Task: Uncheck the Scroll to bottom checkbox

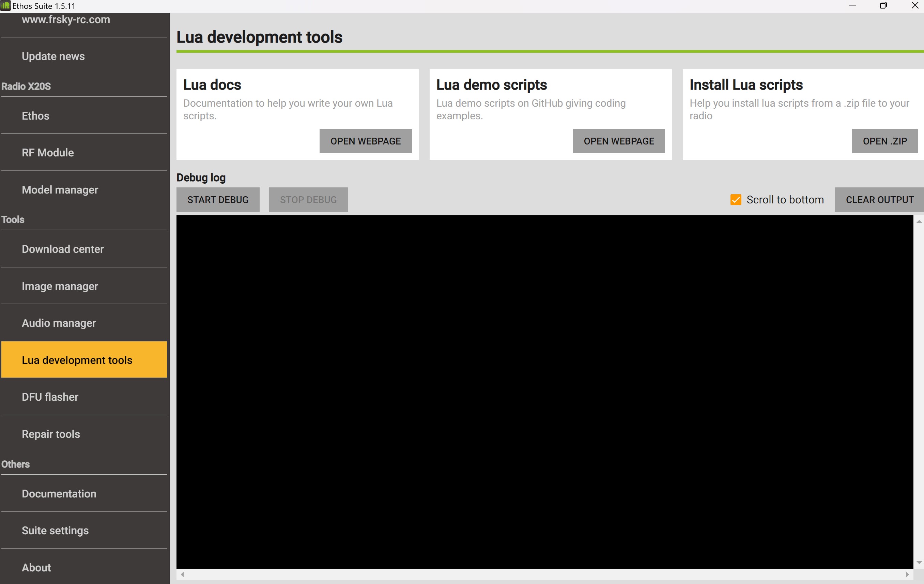Action: click(x=736, y=200)
